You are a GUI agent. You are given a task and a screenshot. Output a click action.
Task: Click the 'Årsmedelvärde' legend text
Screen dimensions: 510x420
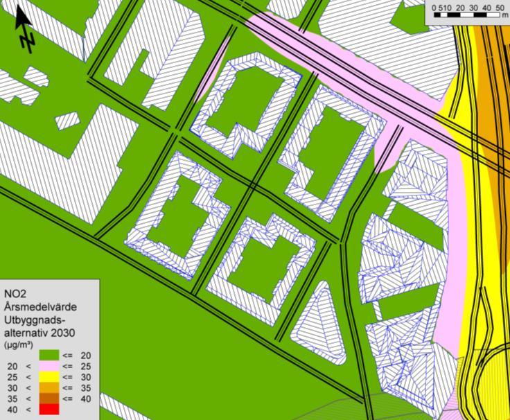click(x=41, y=307)
